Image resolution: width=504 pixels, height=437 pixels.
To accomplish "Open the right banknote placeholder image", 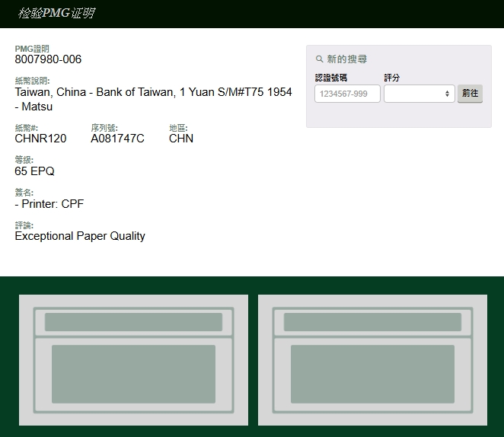I will pyautogui.click(x=372, y=360).
